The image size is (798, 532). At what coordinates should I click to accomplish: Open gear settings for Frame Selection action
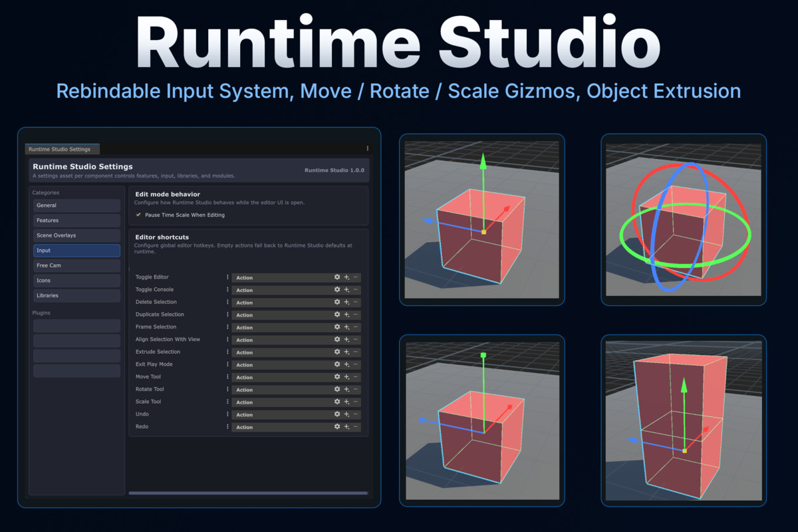[x=337, y=327]
